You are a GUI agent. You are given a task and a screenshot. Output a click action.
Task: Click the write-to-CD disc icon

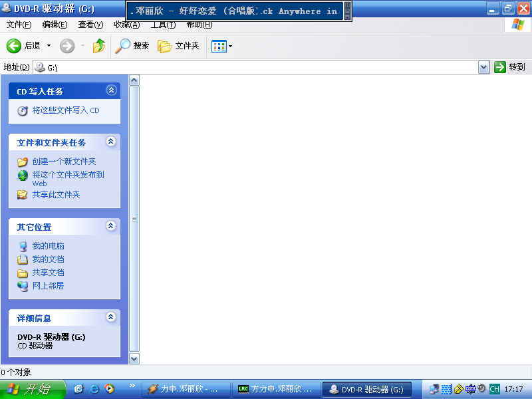pos(23,111)
